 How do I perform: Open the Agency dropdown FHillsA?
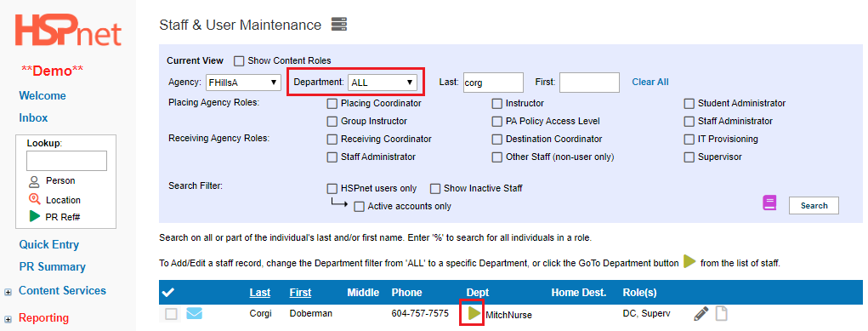243,82
